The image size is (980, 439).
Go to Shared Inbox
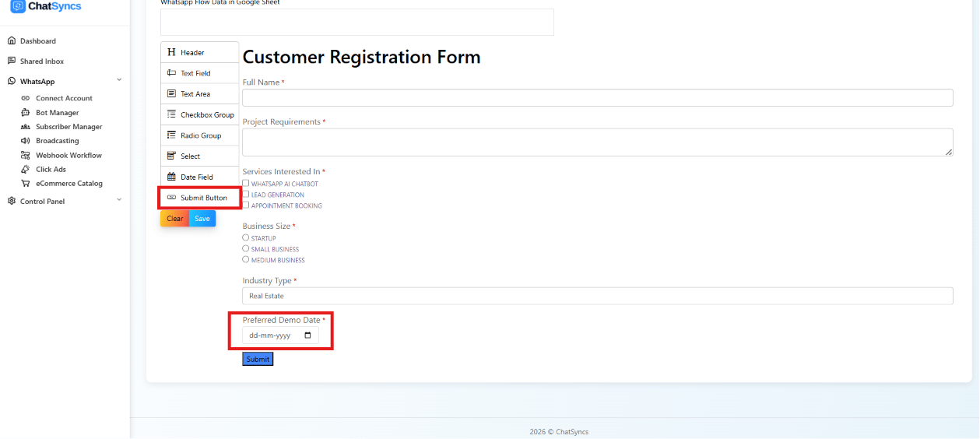pos(42,61)
